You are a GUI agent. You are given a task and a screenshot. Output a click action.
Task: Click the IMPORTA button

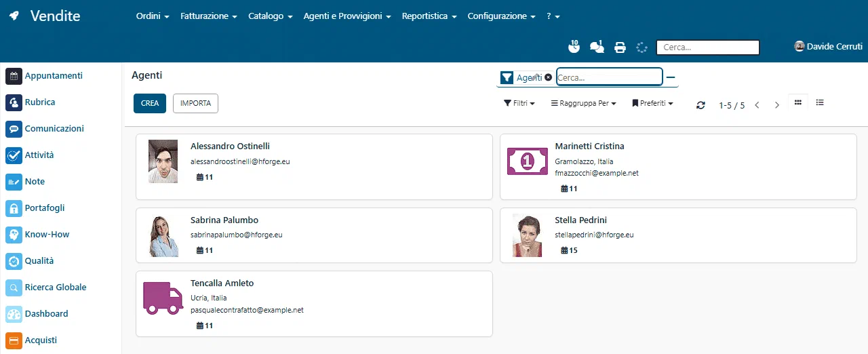[x=195, y=104]
